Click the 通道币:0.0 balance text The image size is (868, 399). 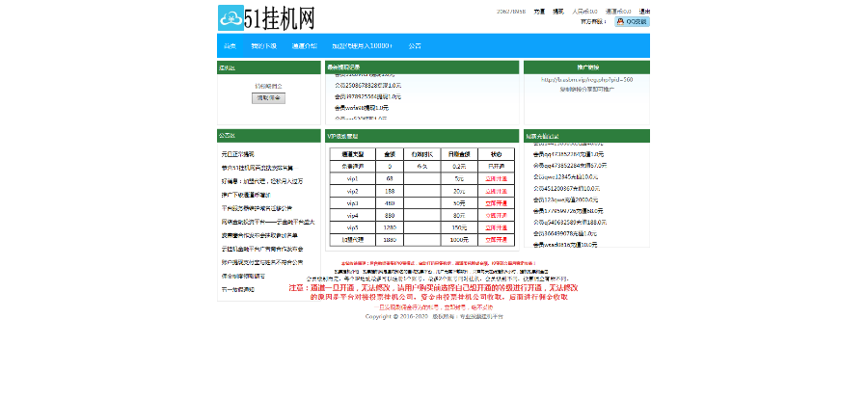coord(618,11)
